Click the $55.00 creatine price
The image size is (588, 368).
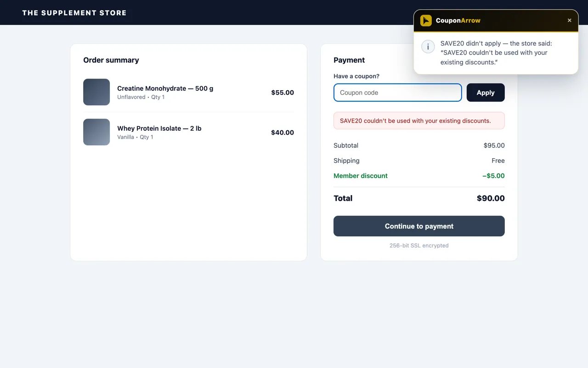click(283, 92)
